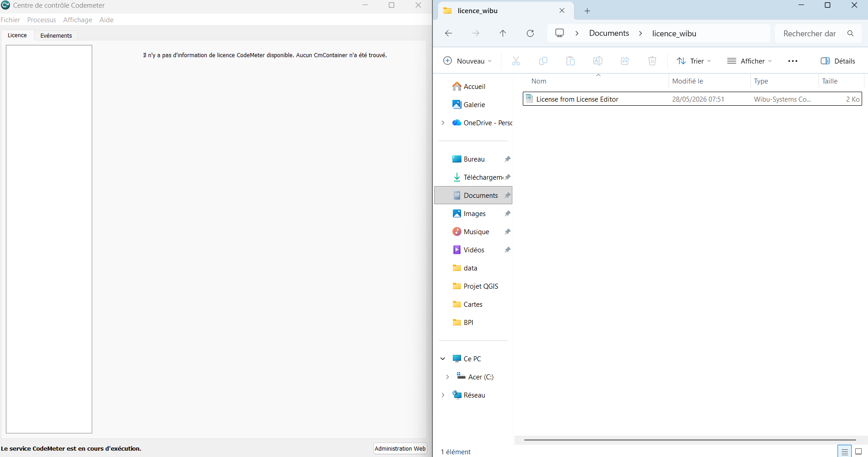
Task: Go forward with the Explorer forward arrow
Action: pyautogui.click(x=476, y=33)
